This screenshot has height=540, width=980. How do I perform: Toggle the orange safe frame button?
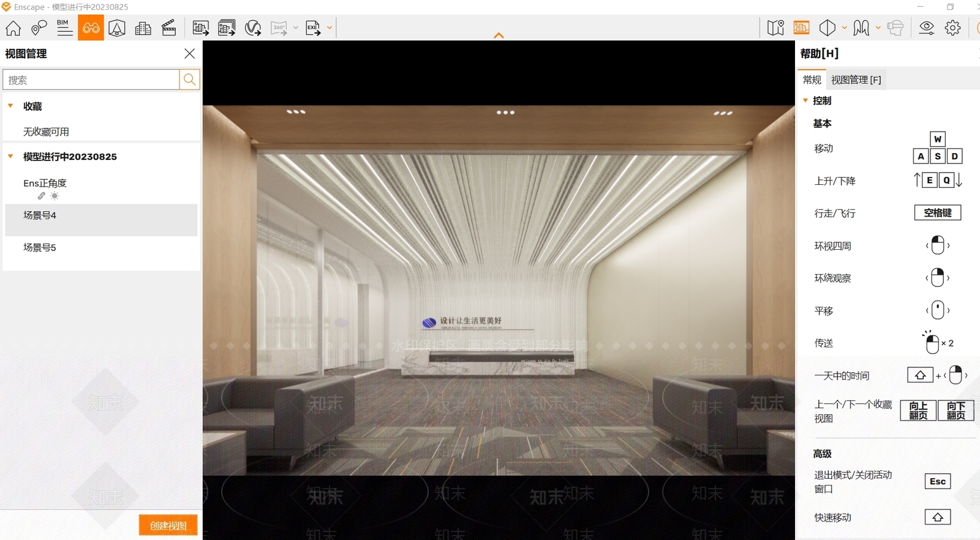coord(801,28)
